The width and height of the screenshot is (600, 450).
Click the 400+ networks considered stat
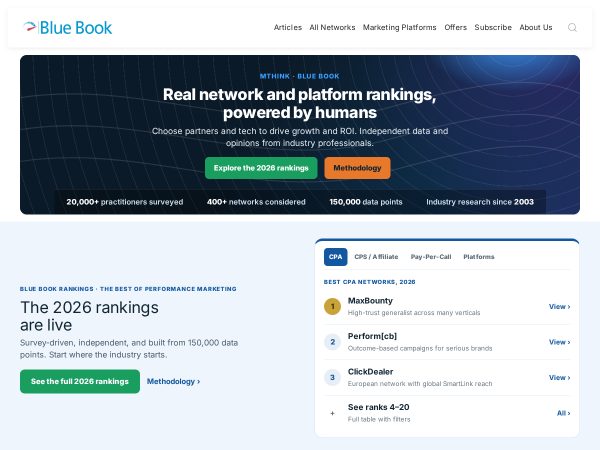[256, 202]
